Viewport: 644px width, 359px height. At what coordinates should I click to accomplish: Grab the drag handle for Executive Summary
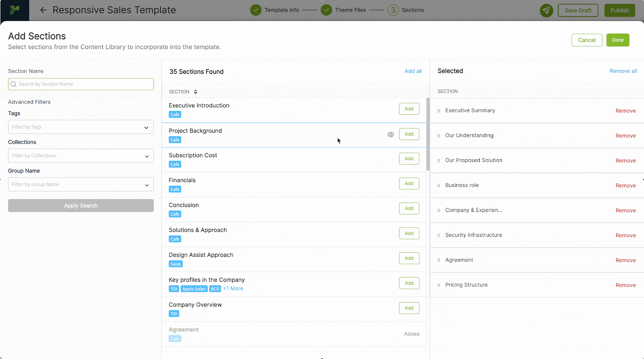[x=439, y=111]
